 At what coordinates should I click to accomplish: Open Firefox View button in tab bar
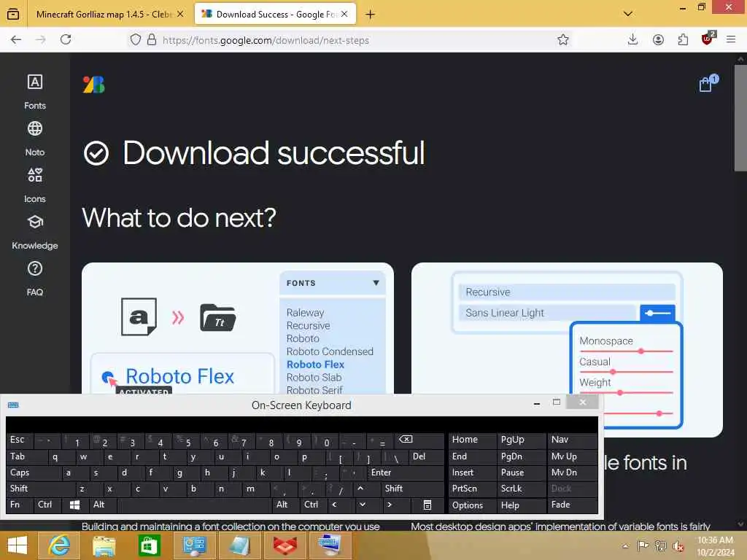point(13,15)
